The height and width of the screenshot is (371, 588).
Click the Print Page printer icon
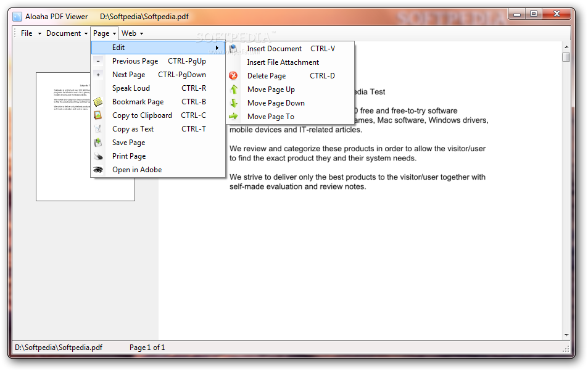coord(98,156)
